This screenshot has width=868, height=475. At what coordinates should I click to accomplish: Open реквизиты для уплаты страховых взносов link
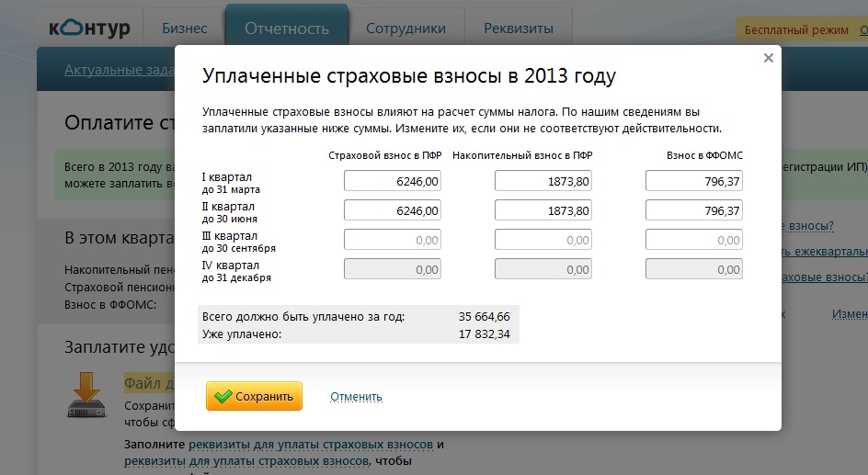[317, 445]
